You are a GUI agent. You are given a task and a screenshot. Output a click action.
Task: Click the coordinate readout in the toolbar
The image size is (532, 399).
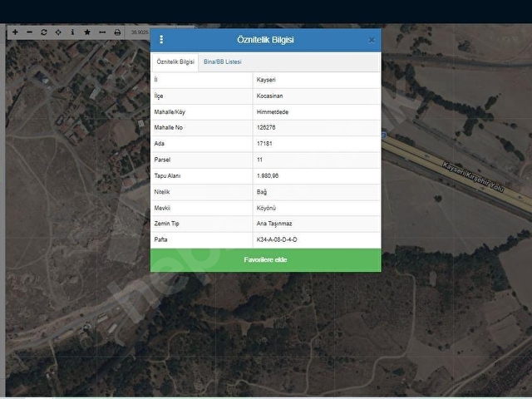[140, 32]
